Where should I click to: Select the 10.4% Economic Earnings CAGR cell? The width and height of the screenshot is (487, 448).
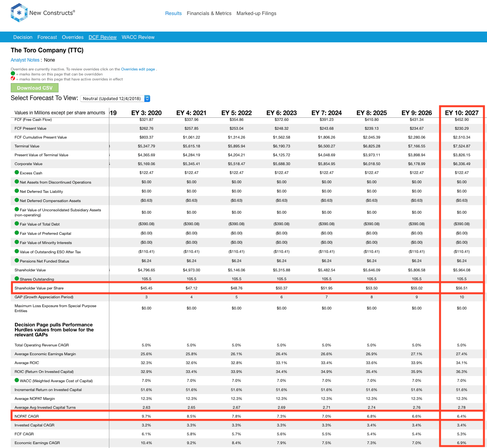(x=146, y=443)
